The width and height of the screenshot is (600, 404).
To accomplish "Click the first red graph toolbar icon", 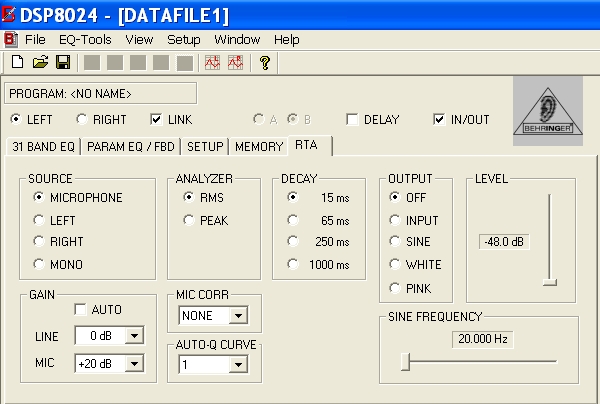I will tap(212, 62).
